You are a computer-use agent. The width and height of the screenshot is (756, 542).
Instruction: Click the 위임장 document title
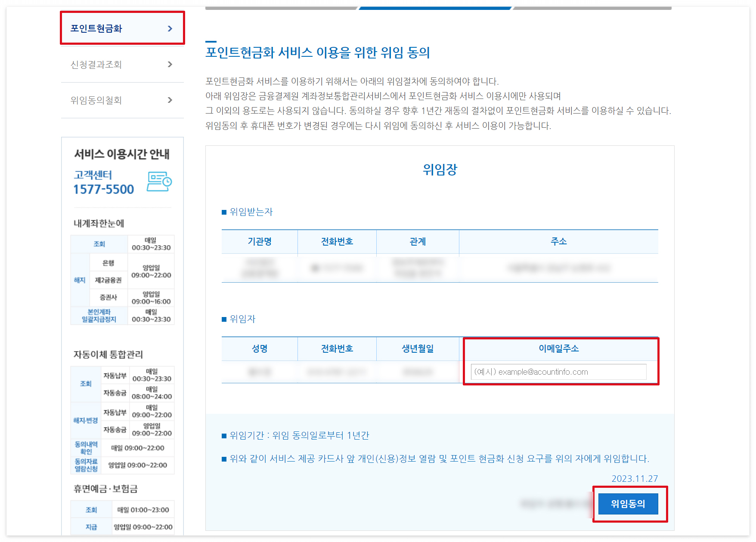[x=440, y=169]
